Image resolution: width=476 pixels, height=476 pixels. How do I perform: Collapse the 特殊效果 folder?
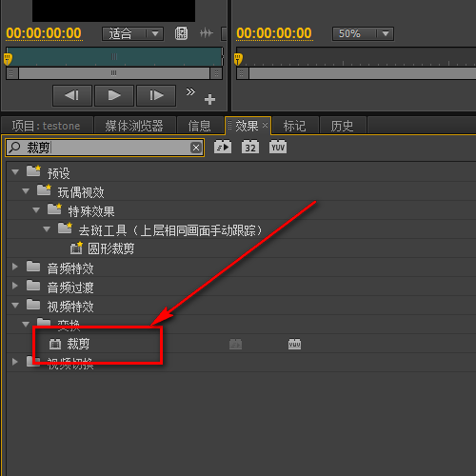pos(36,210)
